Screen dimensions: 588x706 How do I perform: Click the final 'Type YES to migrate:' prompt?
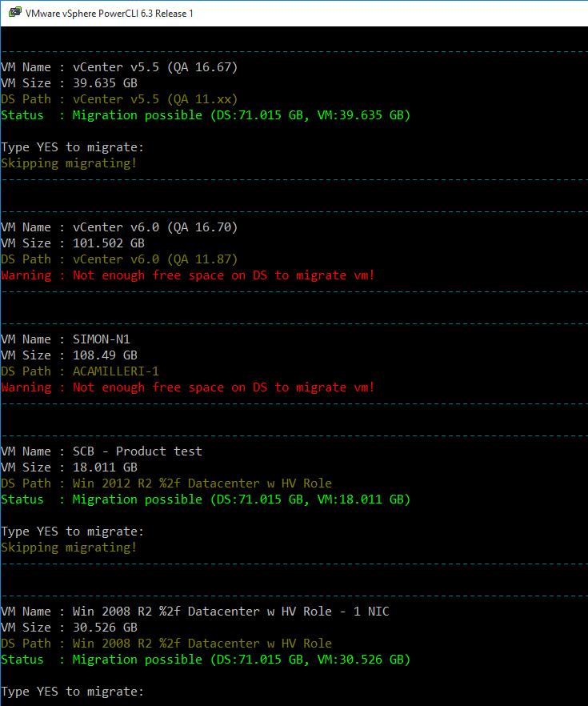[73, 692]
